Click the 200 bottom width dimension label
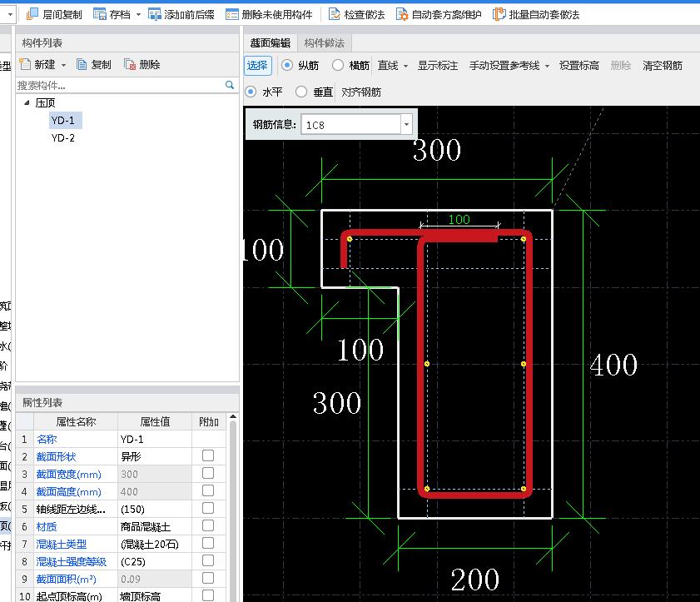The width and height of the screenshot is (700, 602). [x=474, y=580]
